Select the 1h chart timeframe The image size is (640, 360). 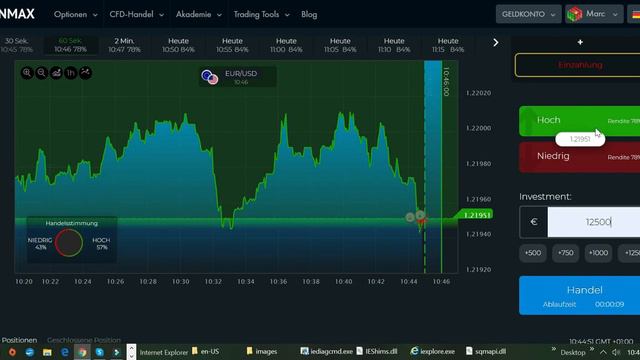(71, 73)
